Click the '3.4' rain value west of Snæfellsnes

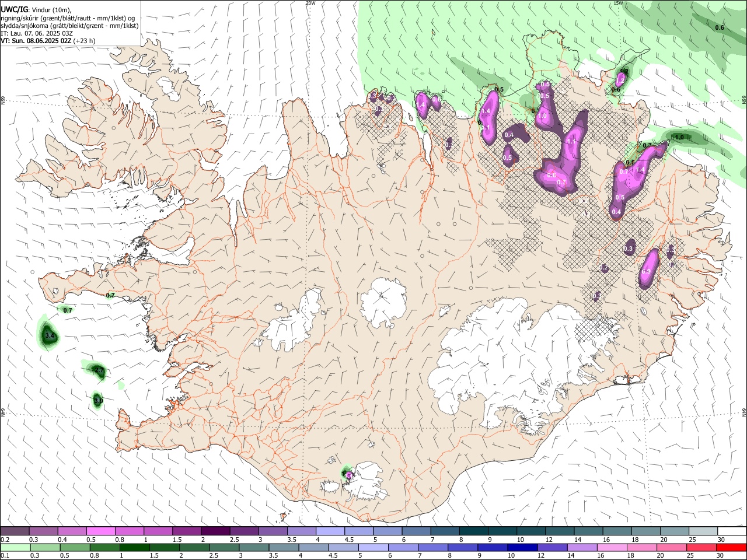(50, 336)
